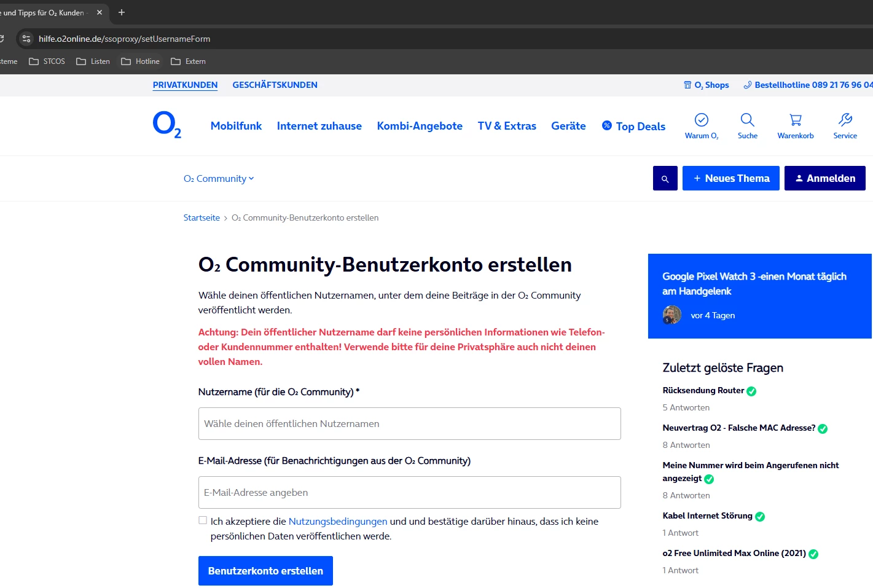Open the Kabel Internet Störung question

pyautogui.click(x=708, y=515)
